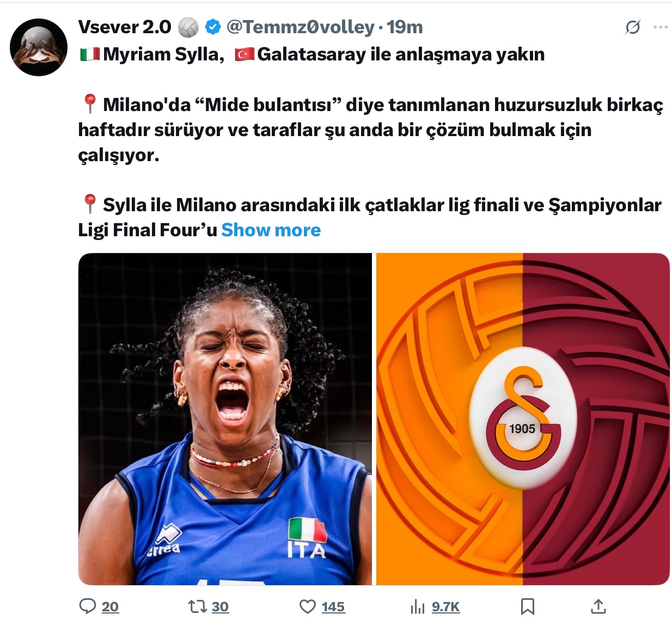Click the blue verified badge
The image size is (672, 620).
[x=213, y=27]
